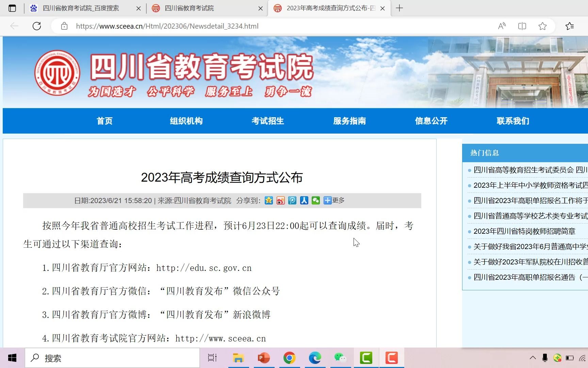Open red Camtasia recorder taskbar icon
588x368 pixels.
click(x=392, y=358)
